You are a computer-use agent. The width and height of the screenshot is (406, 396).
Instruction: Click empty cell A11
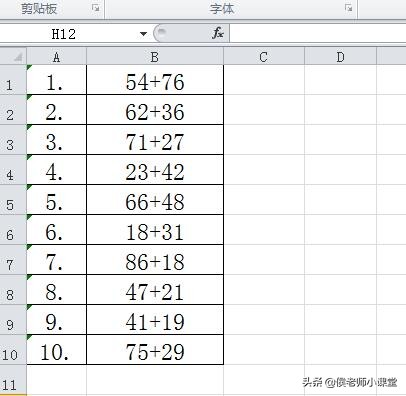coord(57,380)
